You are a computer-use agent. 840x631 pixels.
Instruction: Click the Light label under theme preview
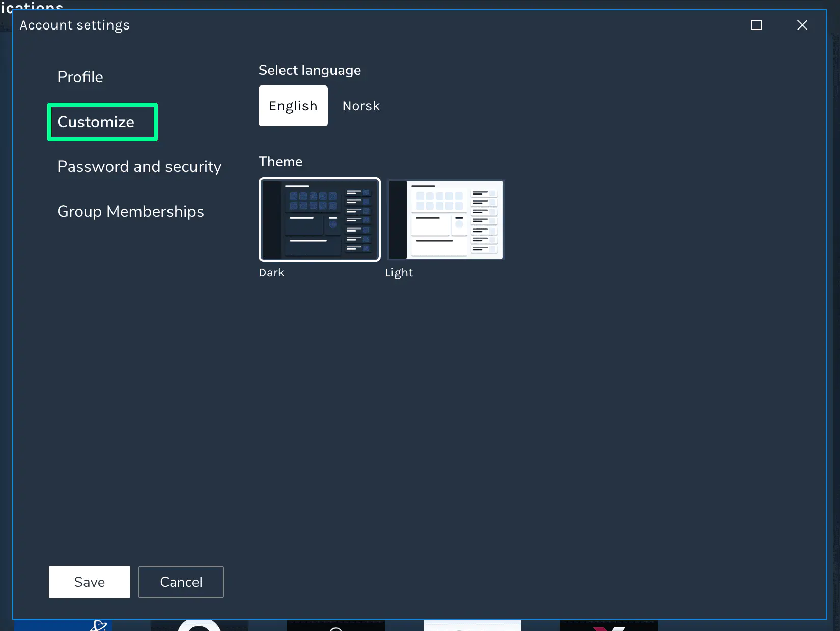point(399,273)
